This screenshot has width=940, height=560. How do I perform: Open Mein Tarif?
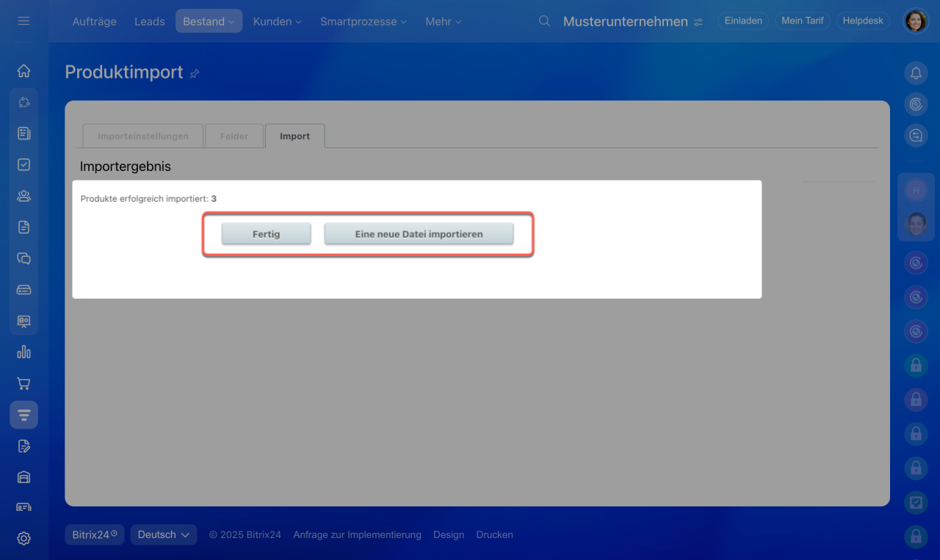click(x=803, y=21)
